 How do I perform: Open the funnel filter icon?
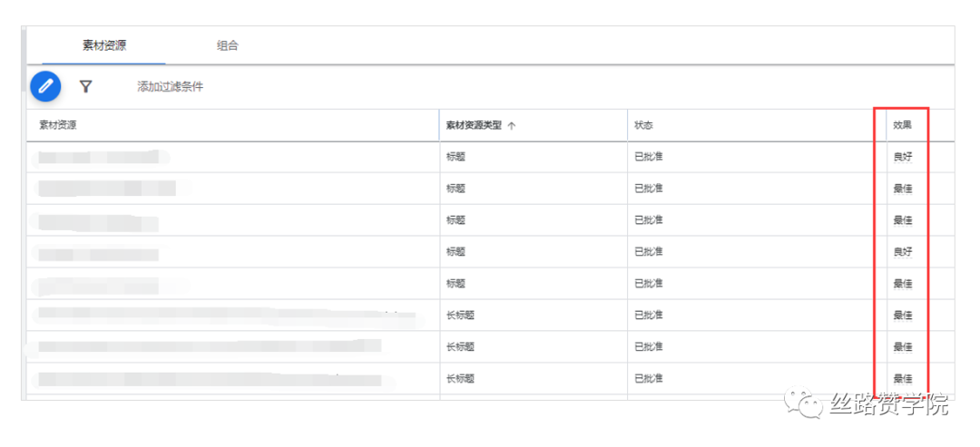pos(86,87)
